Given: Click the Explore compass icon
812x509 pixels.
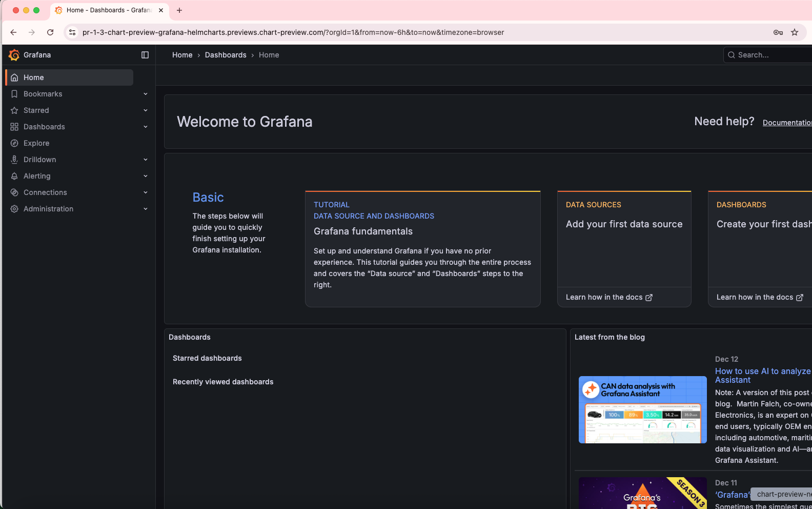Looking at the screenshot, I should pos(14,143).
